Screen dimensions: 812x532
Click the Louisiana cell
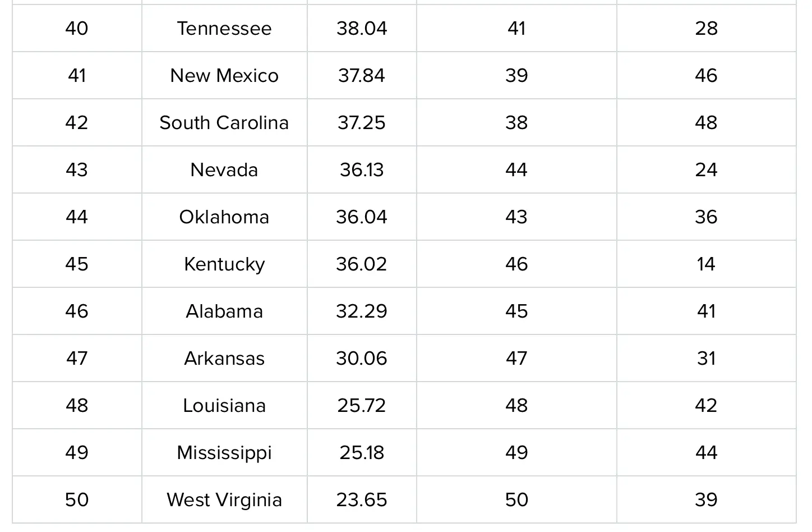click(224, 406)
